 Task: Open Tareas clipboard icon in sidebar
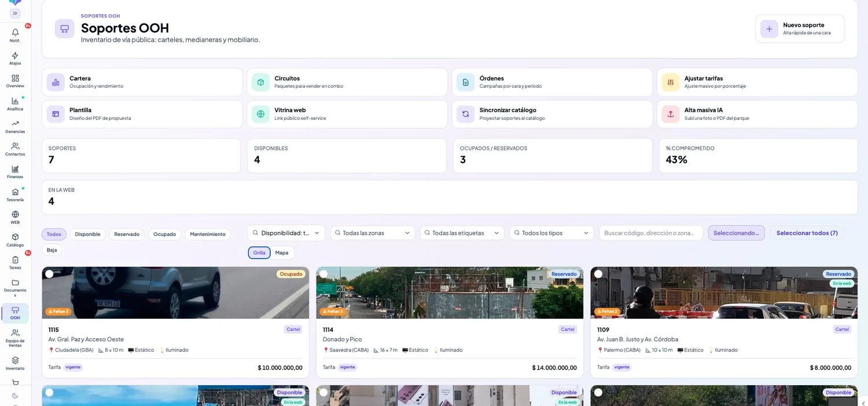tap(15, 260)
